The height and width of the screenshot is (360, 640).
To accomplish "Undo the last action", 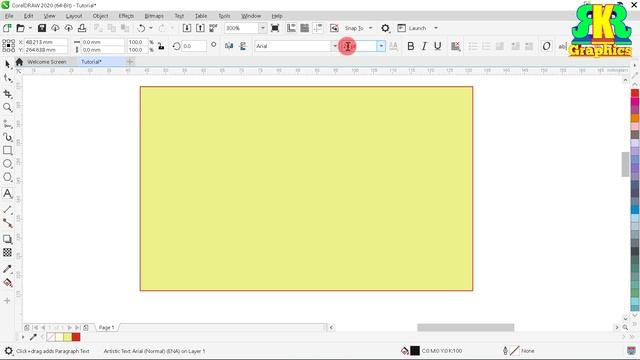I will [x=141, y=28].
